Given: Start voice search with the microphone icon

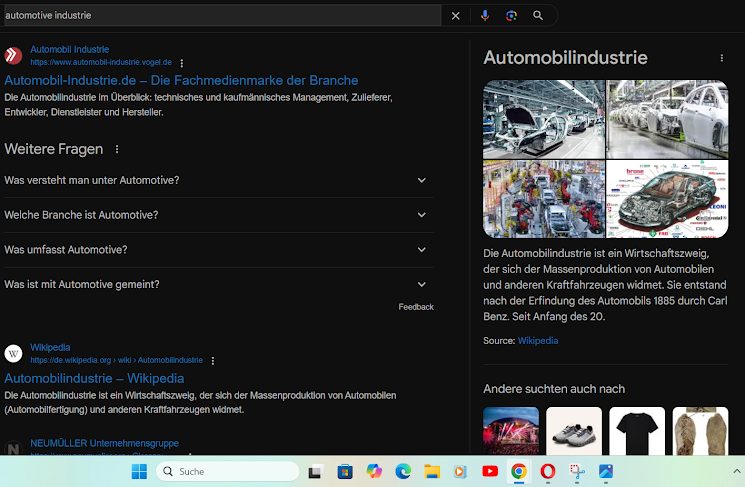Looking at the screenshot, I should coord(485,16).
